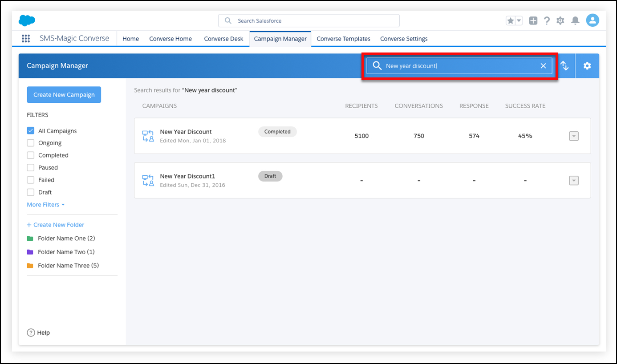Screen dimensions: 617x364
Task: Click the favorites star icon
Action: tap(511, 20)
